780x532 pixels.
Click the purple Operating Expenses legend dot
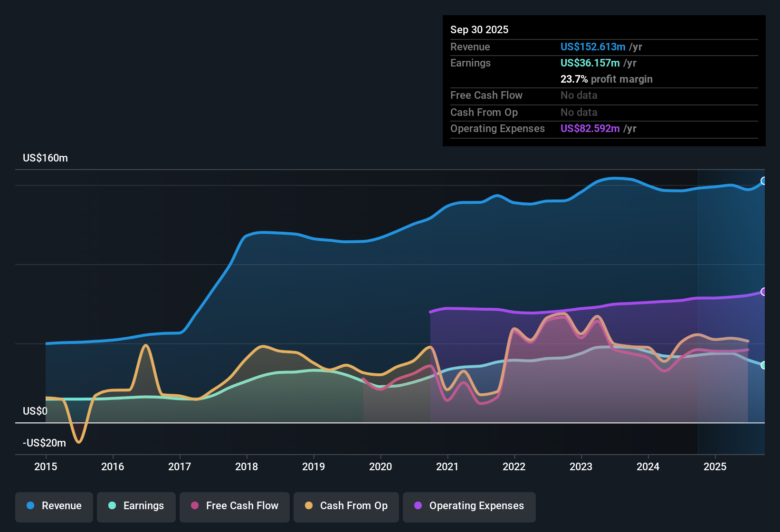point(418,506)
